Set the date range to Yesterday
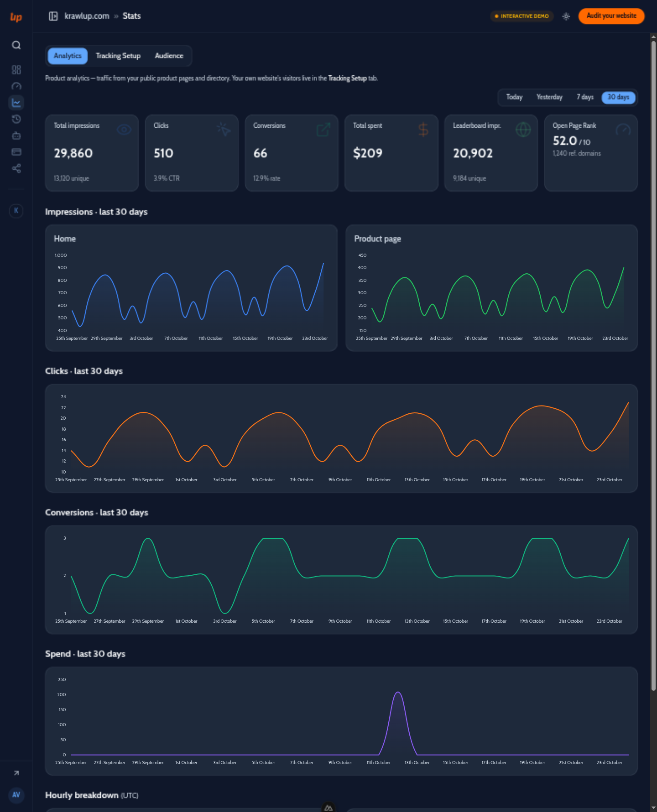This screenshot has height=812, width=657. point(549,97)
